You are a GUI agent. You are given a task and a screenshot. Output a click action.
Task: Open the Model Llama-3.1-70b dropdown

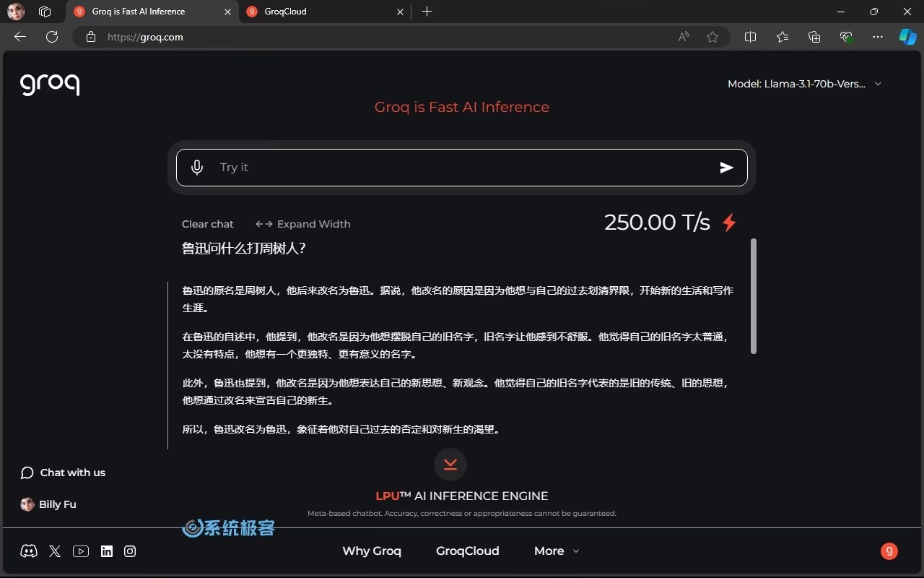(x=805, y=84)
